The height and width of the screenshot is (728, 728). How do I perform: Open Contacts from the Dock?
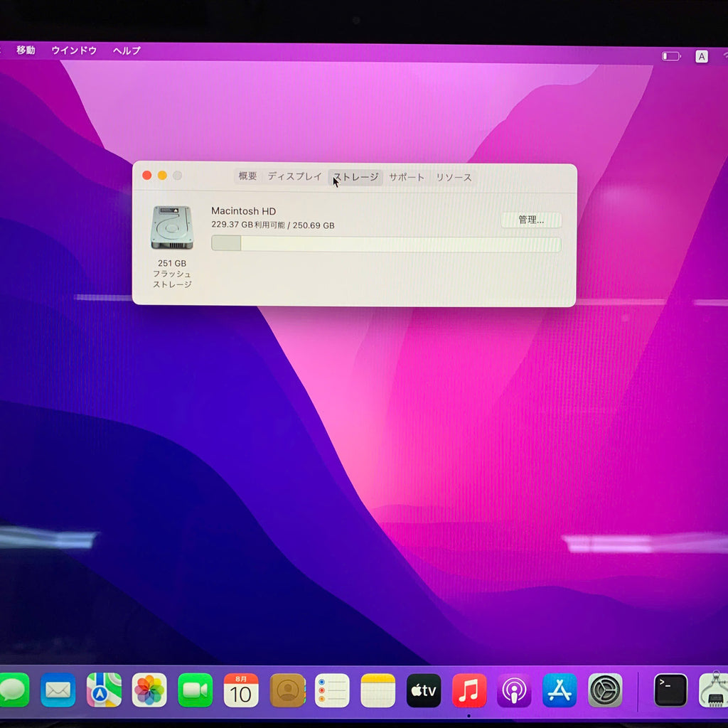[287, 690]
